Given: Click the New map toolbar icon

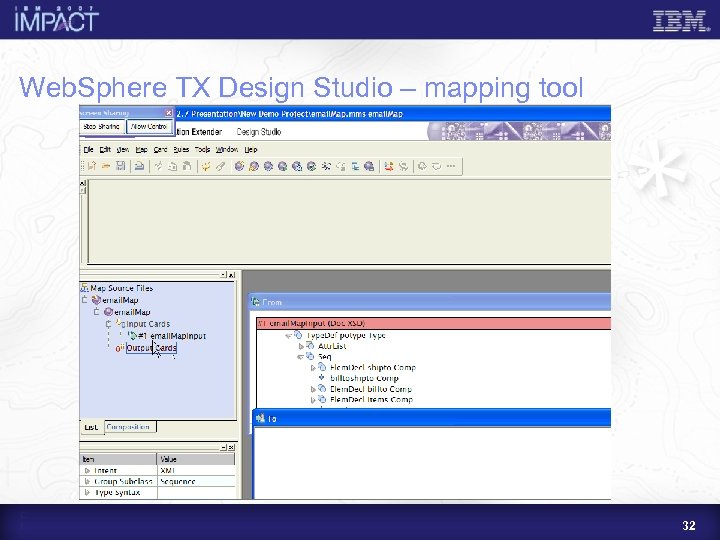Looking at the screenshot, I should click(92, 166).
